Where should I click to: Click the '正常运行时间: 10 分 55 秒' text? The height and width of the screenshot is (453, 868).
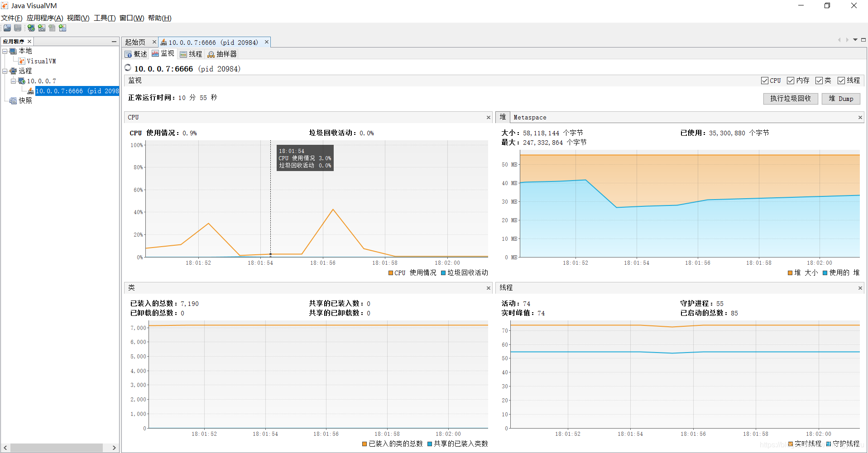[x=173, y=98]
